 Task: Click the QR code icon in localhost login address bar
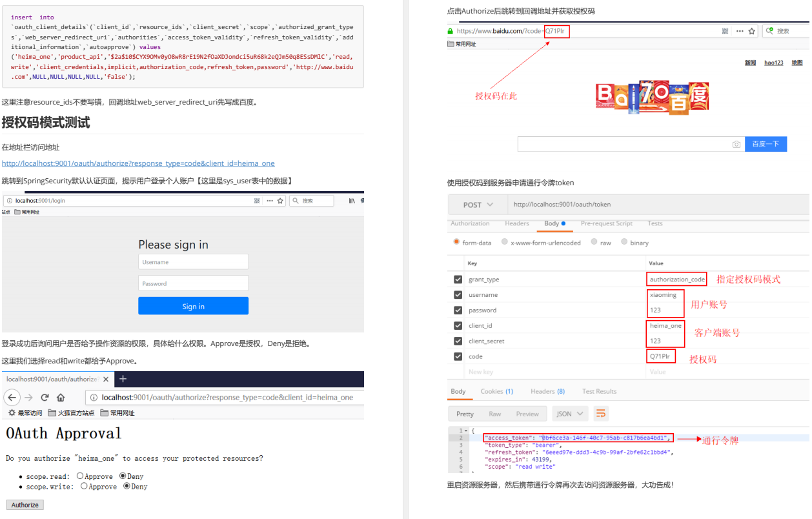(257, 201)
